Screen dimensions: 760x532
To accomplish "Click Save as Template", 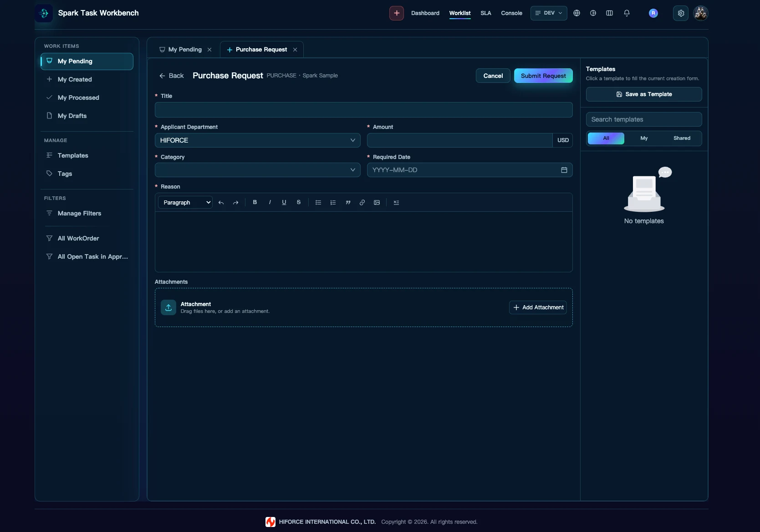I will pos(643,94).
